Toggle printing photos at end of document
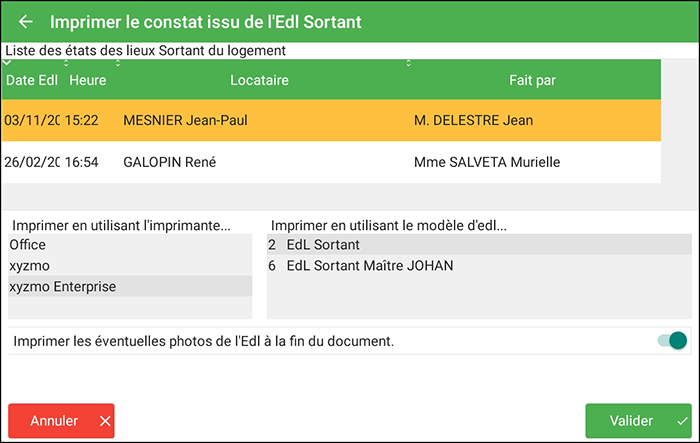 (673, 341)
